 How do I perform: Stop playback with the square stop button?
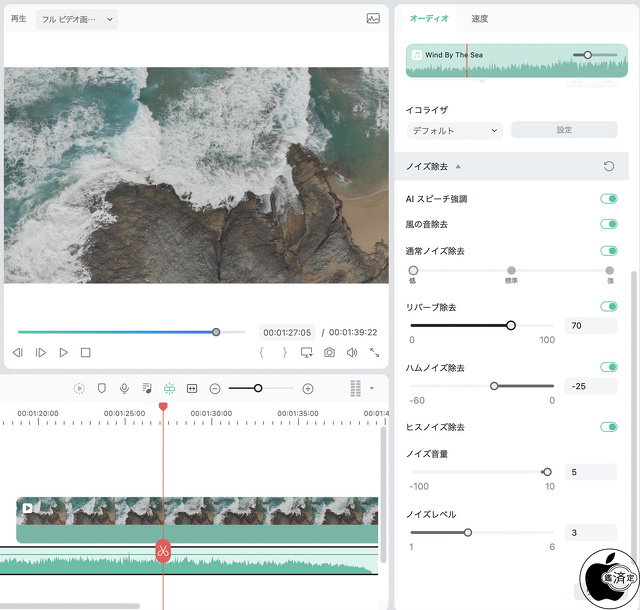point(86,353)
